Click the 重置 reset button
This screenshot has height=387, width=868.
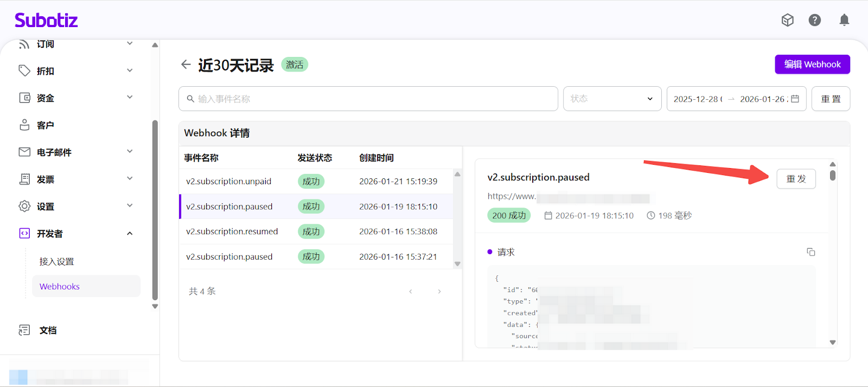(x=831, y=99)
